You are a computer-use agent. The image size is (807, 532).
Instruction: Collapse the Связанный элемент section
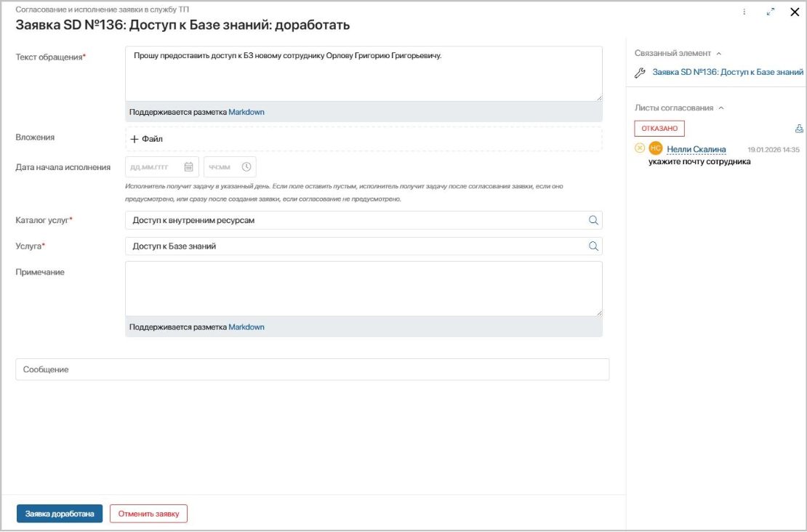pyautogui.click(x=719, y=54)
